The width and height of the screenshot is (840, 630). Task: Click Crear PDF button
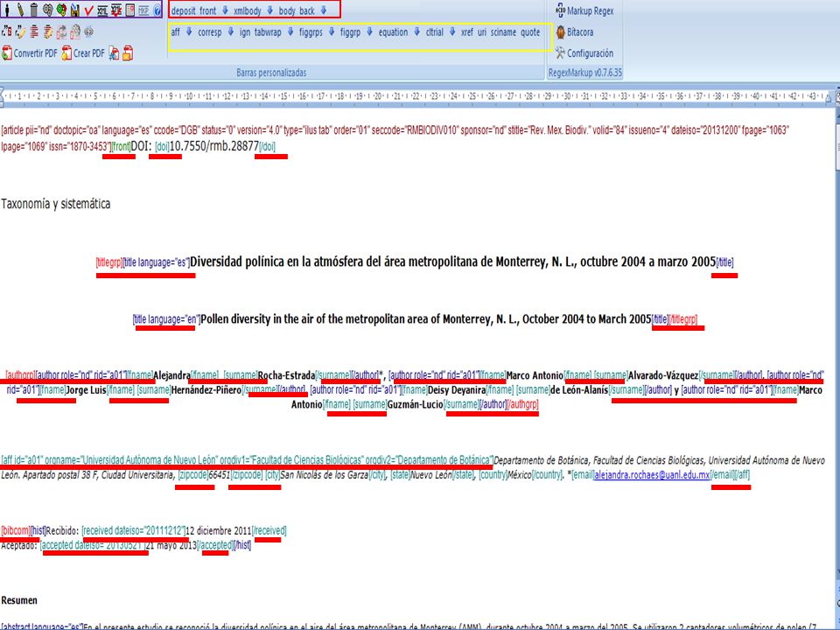[x=83, y=53]
